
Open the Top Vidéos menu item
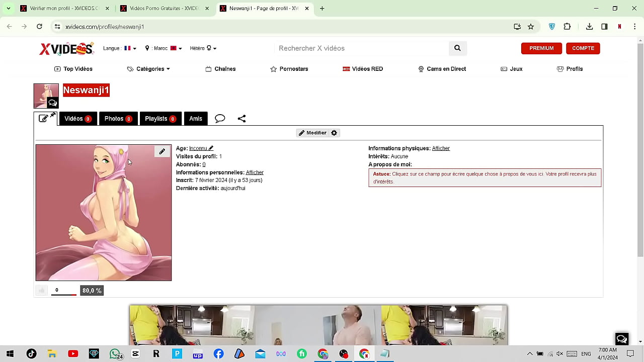coord(73,69)
